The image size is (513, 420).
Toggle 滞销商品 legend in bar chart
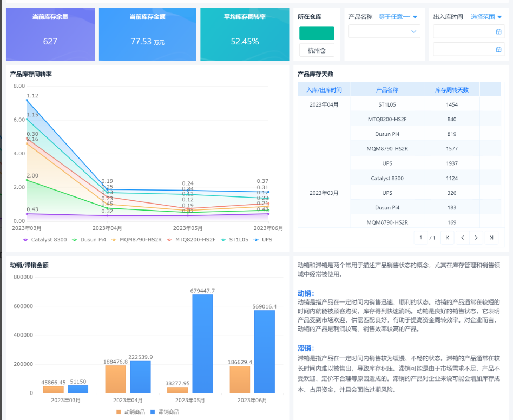point(165,412)
